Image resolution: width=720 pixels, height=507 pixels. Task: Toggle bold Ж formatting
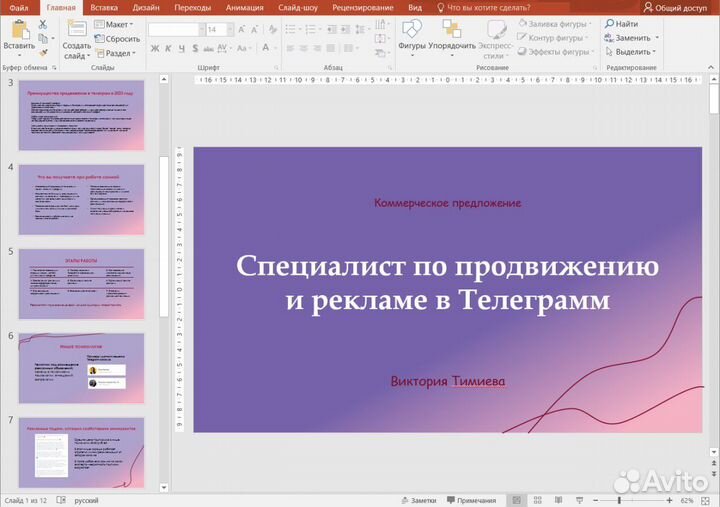point(155,48)
